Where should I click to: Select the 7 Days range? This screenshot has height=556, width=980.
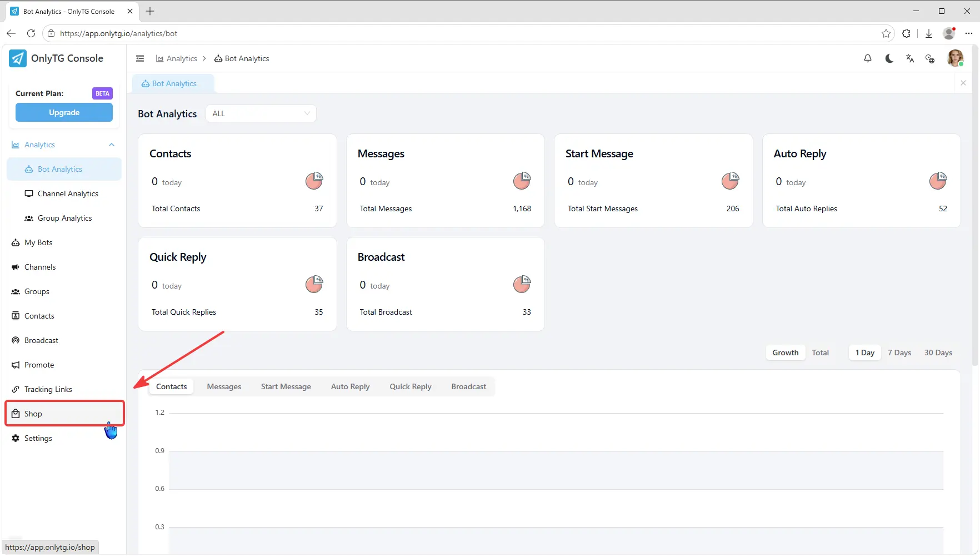(x=899, y=353)
